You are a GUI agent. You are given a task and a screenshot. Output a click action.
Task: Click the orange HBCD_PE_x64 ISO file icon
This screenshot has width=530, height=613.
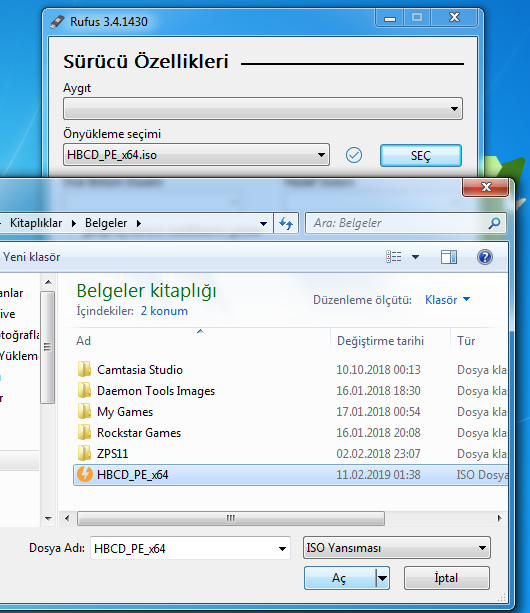tap(85, 475)
